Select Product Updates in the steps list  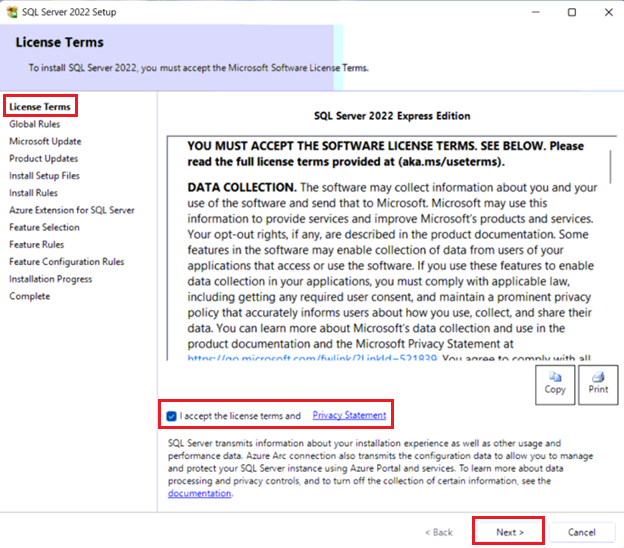tap(44, 158)
